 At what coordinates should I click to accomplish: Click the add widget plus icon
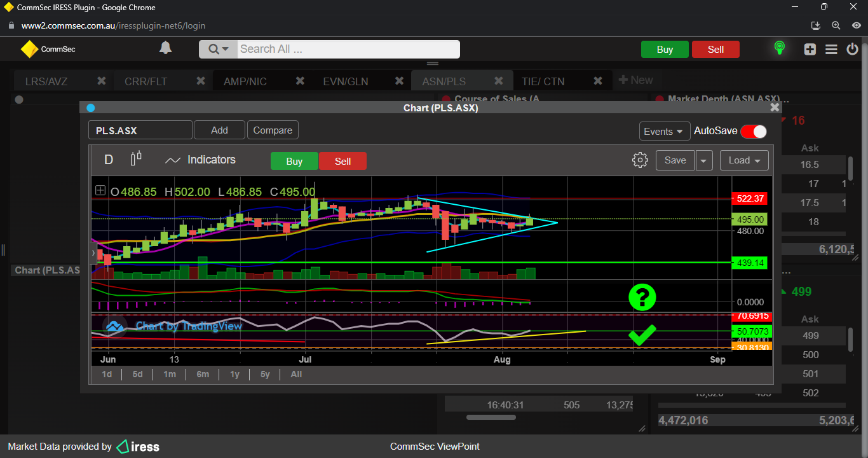(x=810, y=50)
